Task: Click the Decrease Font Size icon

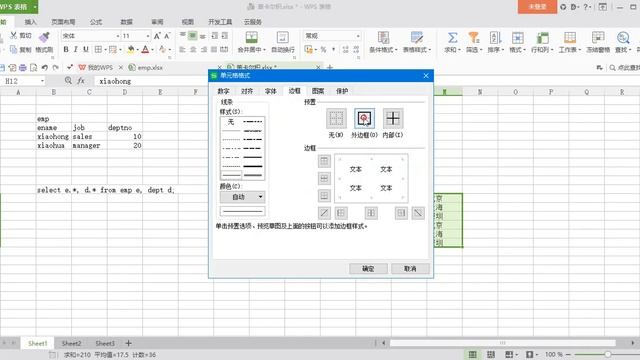Action: coord(167,36)
